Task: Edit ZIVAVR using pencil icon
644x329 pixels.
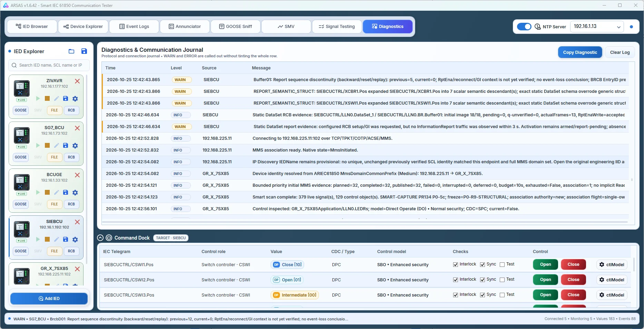Action: pyautogui.click(x=57, y=99)
